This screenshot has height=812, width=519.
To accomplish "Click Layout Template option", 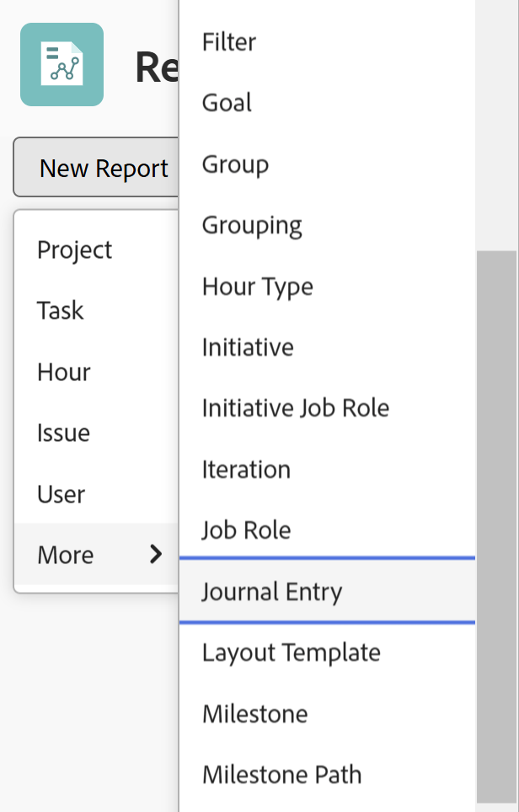I will click(292, 653).
